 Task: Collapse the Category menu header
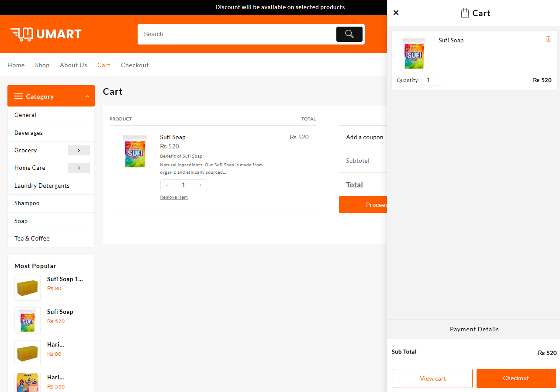pyautogui.click(x=51, y=96)
